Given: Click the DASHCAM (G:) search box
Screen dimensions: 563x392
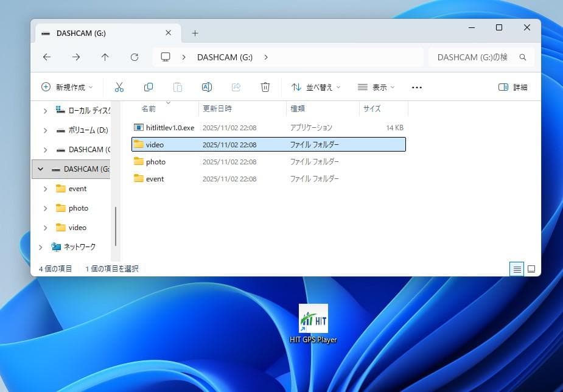Looking at the screenshot, I should pyautogui.click(x=473, y=57).
